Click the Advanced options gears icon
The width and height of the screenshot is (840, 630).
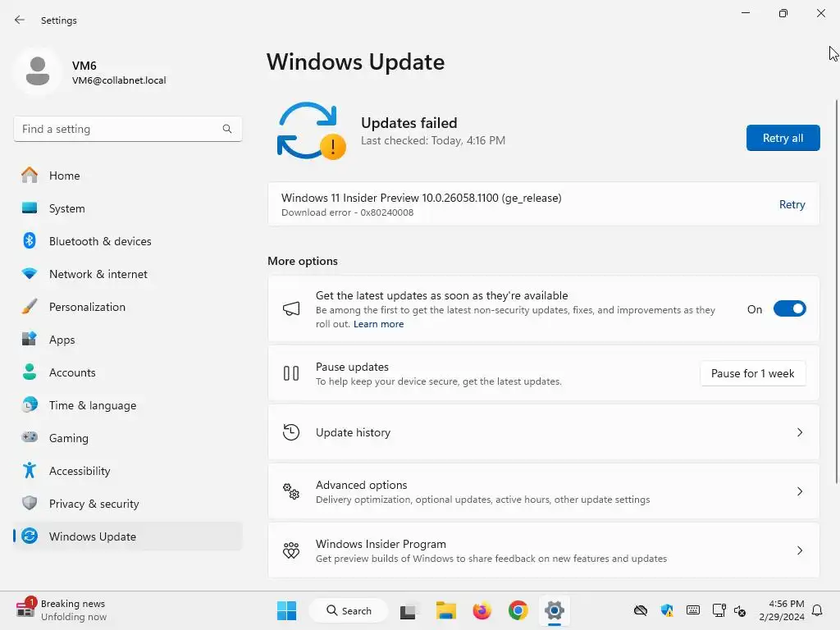pyautogui.click(x=291, y=491)
